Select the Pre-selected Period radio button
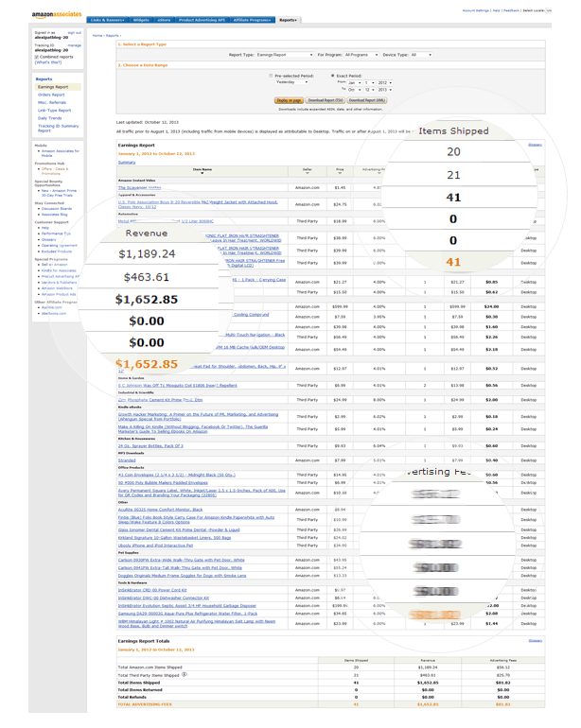The height and width of the screenshot is (728, 581). 271,76
